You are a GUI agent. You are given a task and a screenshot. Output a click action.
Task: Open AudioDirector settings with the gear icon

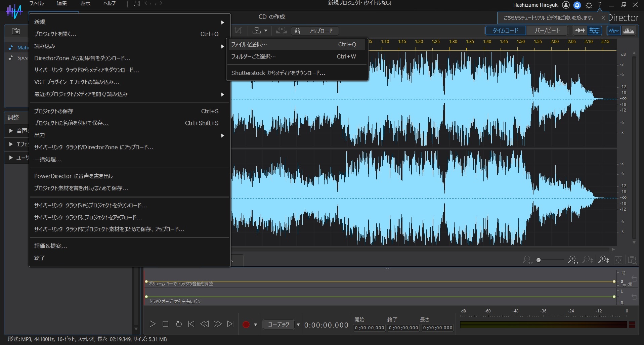(589, 5)
